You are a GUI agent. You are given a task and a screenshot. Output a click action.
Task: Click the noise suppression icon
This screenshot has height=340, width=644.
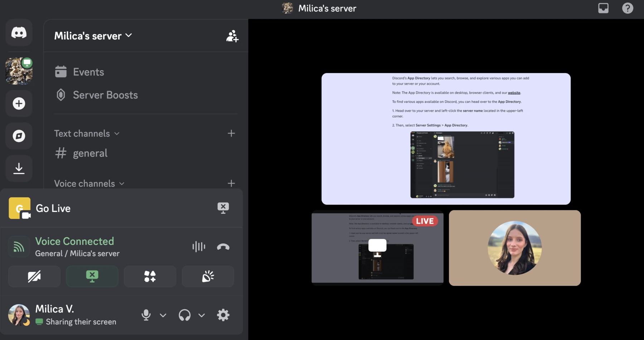pos(199,247)
